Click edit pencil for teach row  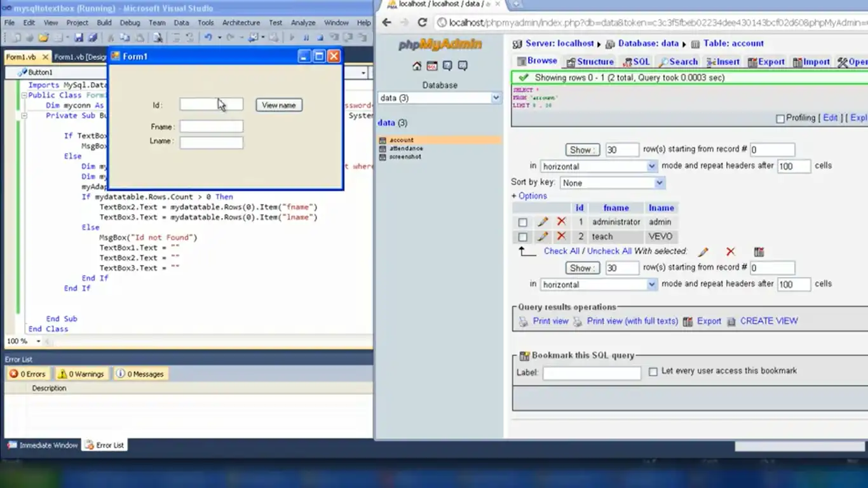tap(543, 236)
